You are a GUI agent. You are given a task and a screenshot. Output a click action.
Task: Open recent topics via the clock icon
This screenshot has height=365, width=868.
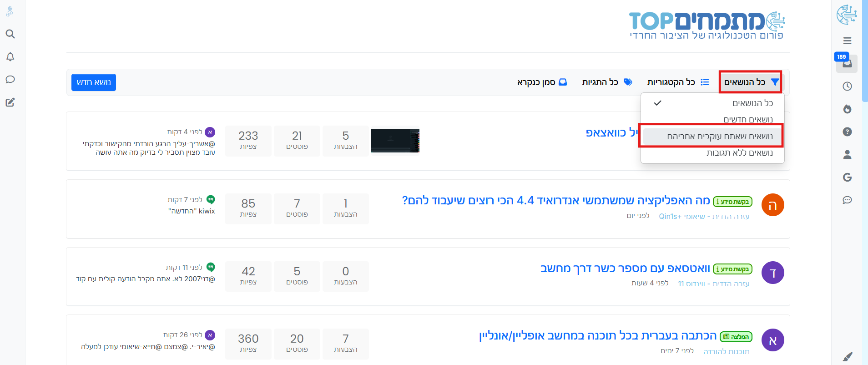pos(847,86)
